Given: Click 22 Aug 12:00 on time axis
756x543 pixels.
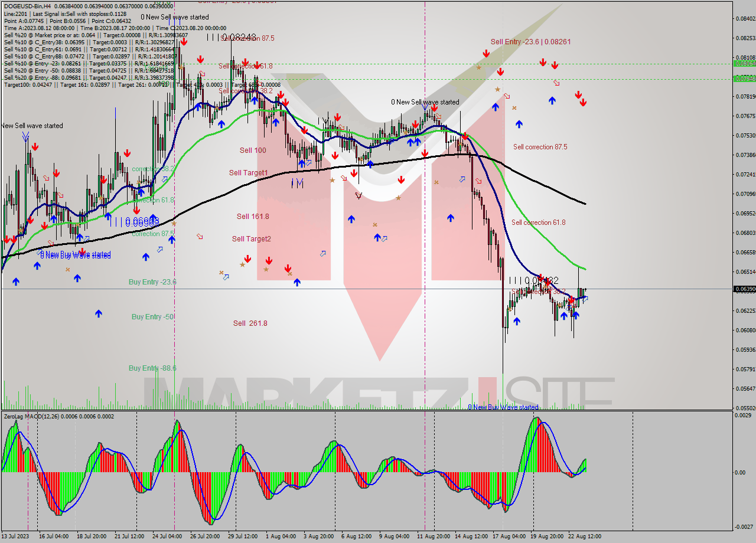Looking at the screenshot, I should pos(585,537).
